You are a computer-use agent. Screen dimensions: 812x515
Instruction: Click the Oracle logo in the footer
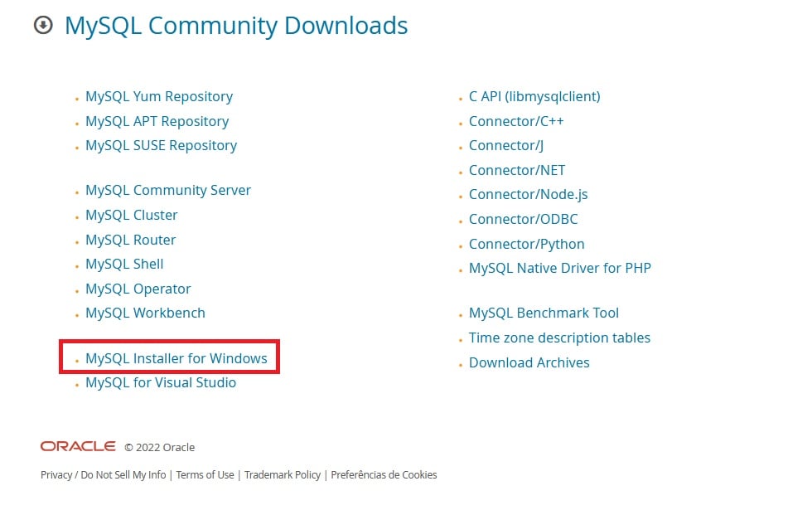tap(78, 447)
